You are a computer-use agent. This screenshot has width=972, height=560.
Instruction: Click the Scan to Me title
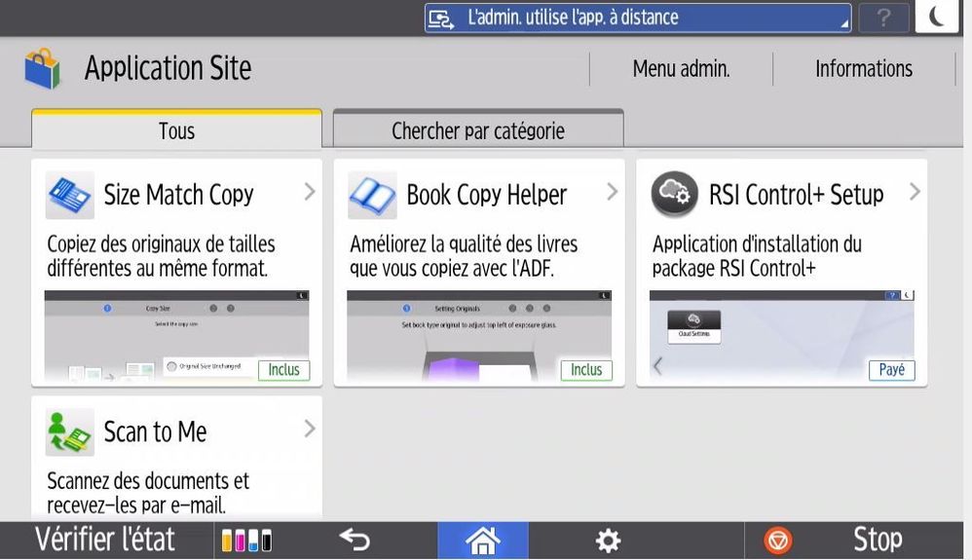point(155,431)
